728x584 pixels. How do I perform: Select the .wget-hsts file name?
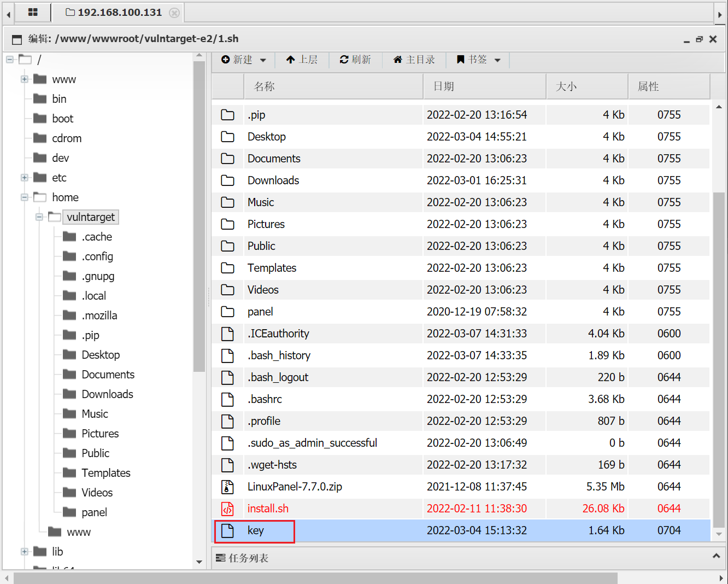point(272,465)
